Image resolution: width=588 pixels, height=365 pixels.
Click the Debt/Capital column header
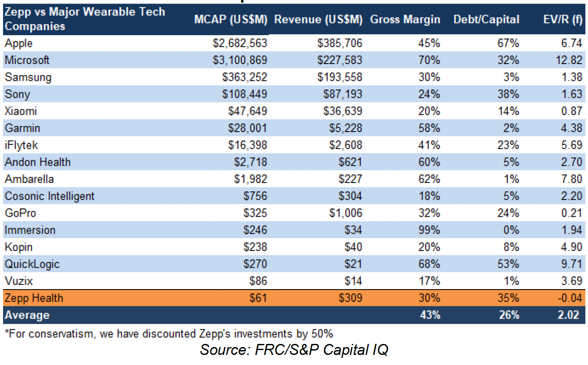pyautogui.click(x=486, y=19)
